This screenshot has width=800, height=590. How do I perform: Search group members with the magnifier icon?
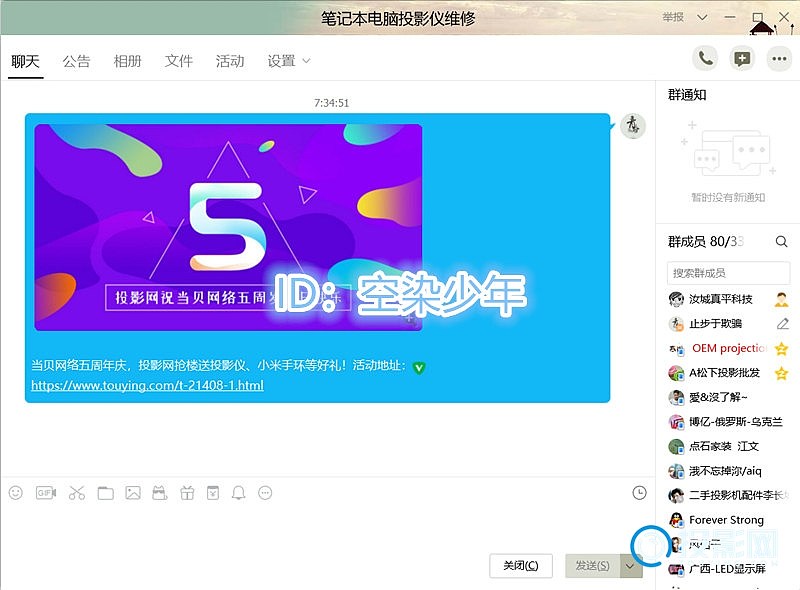[x=781, y=241]
